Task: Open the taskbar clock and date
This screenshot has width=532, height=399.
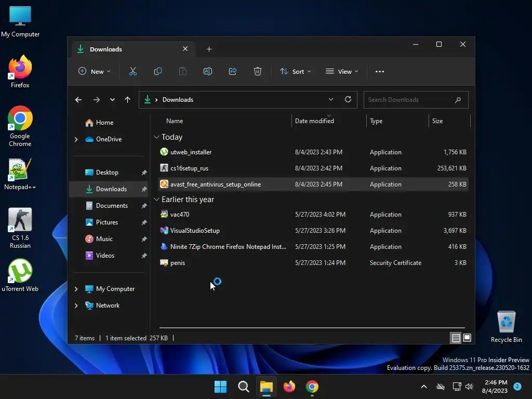Action: click(x=495, y=387)
